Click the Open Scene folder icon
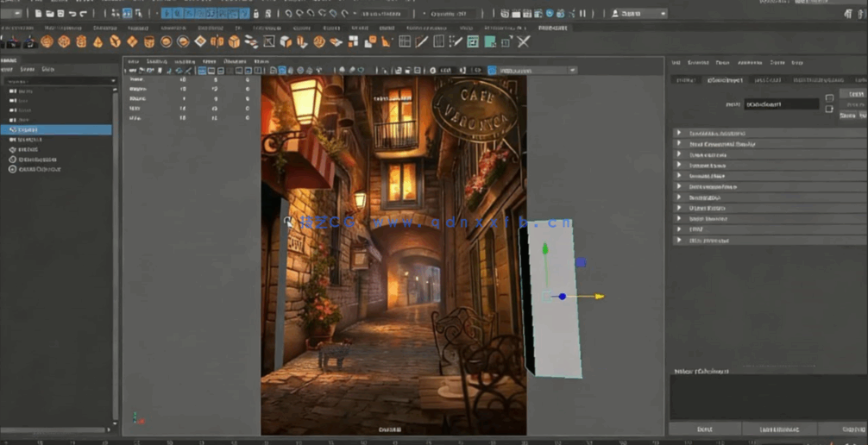 50,14
